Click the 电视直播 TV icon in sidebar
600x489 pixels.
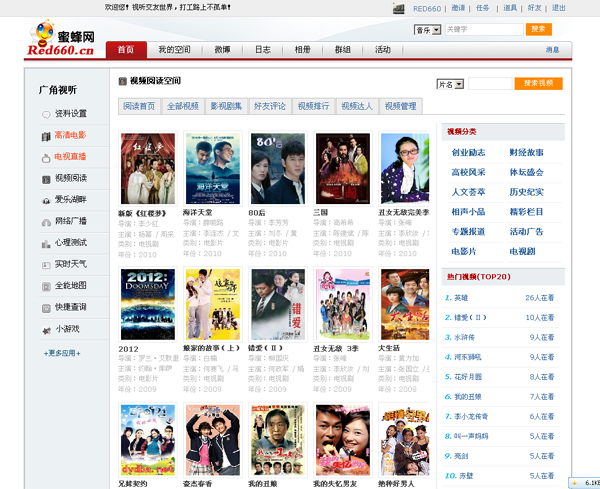[46, 158]
